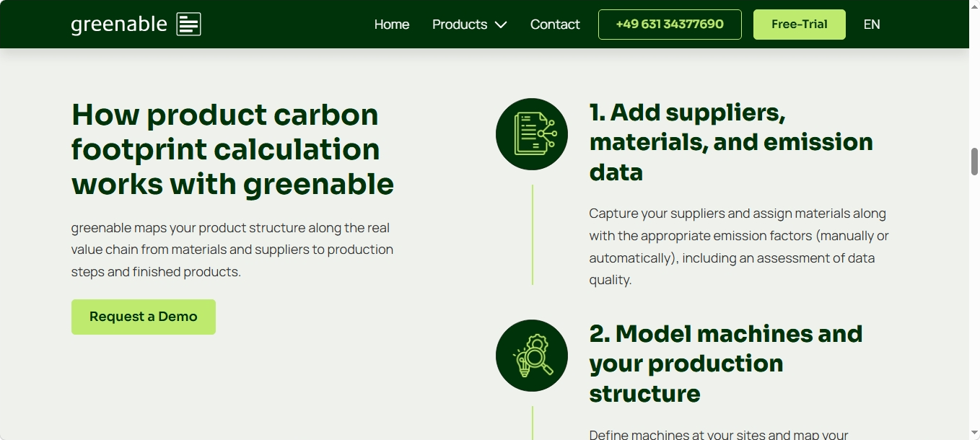Click the greenable wordmark in the header
The height and width of the screenshot is (440, 980).
pyautogui.click(x=119, y=25)
